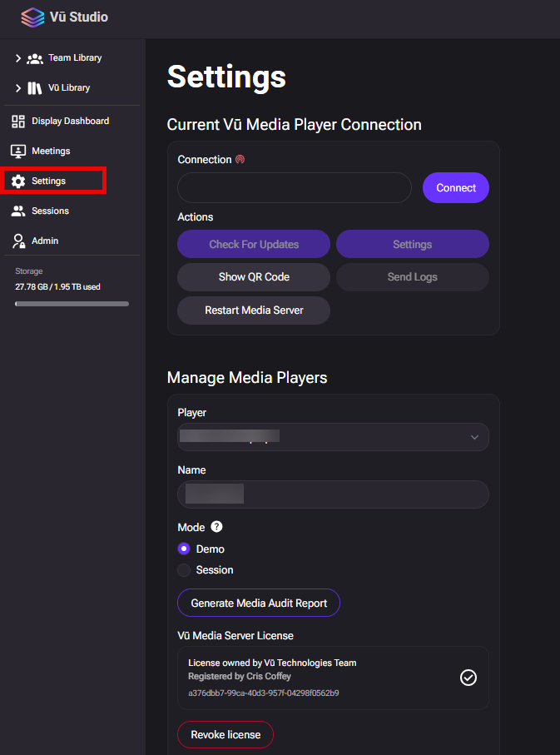
Task: Expand the Vū Library tree chevron
Action: pyautogui.click(x=18, y=88)
